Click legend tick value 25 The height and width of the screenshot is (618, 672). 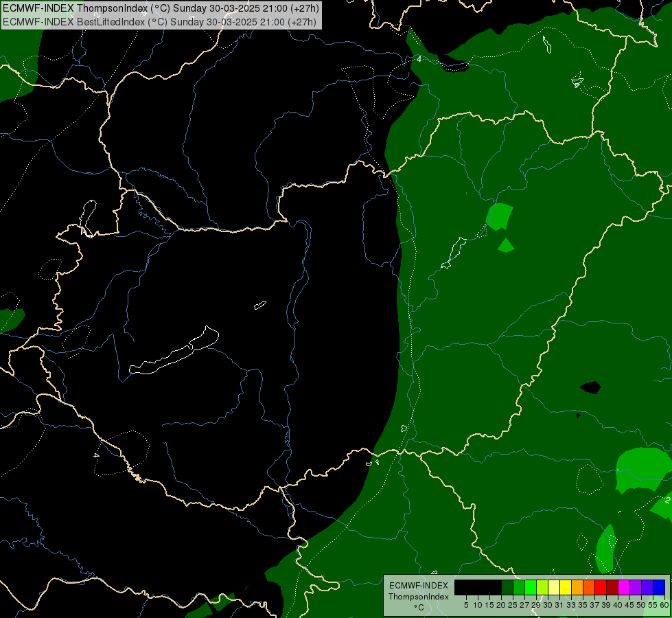513,605
